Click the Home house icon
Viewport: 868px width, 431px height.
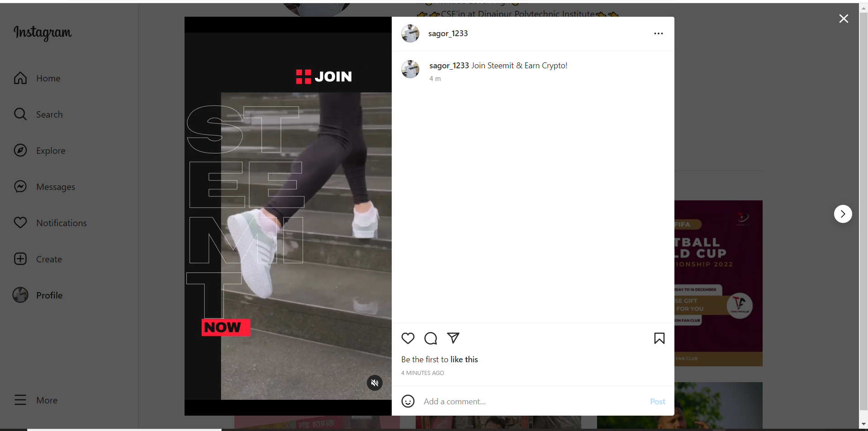click(x=20, y=78)
